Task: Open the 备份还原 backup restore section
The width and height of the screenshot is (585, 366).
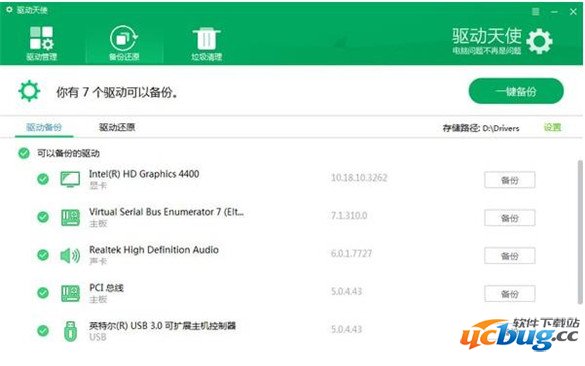Action: point(124,43)
